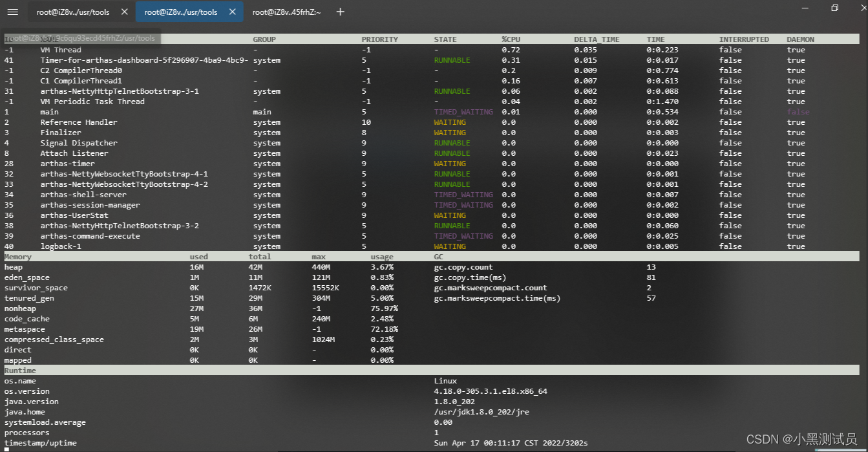The image size is (868, 452).
Task: Select tenured_gen row label
Action: point(29,298)
